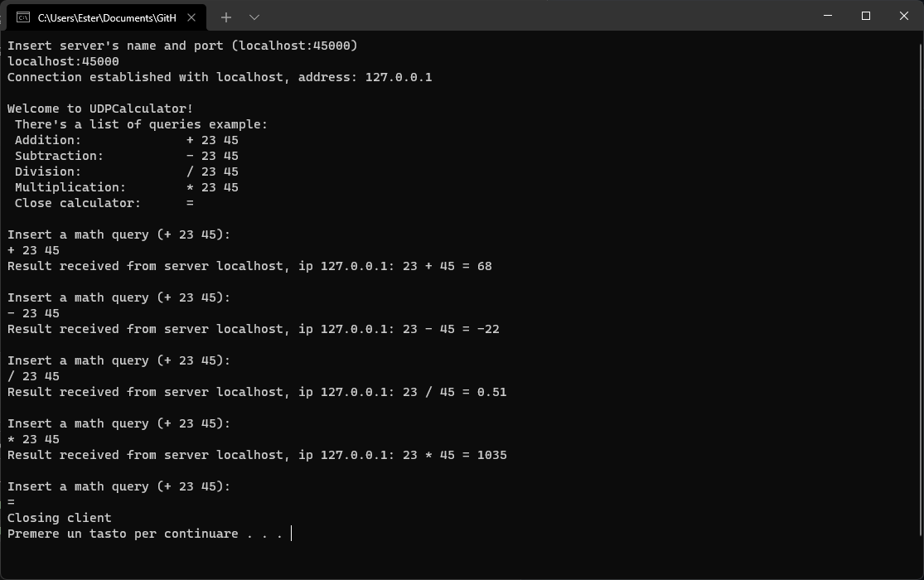Close the C:\Users\Ester tab via its X icon
Viewport: 924px width, 580px height.
click(x=191, y=17)
